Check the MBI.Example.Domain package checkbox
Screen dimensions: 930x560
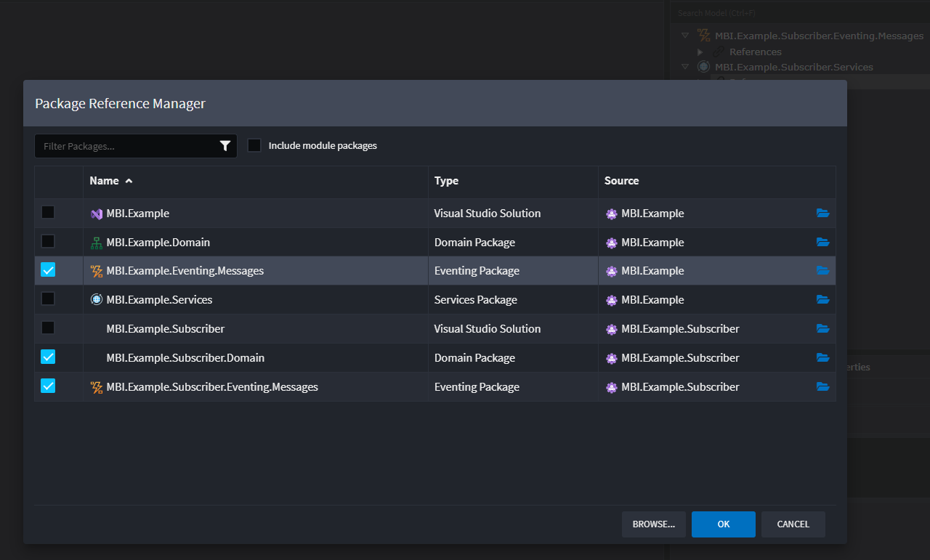[48, 241]
